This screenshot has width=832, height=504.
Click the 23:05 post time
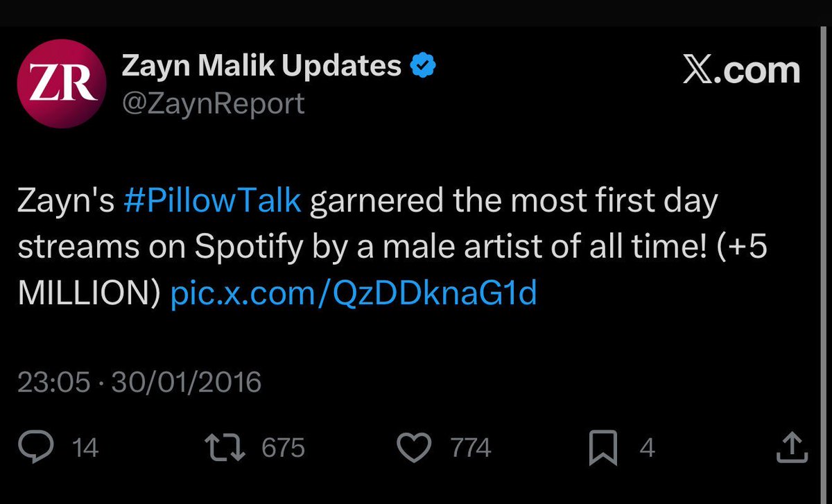pyautogui.click(x=53, y=382)
